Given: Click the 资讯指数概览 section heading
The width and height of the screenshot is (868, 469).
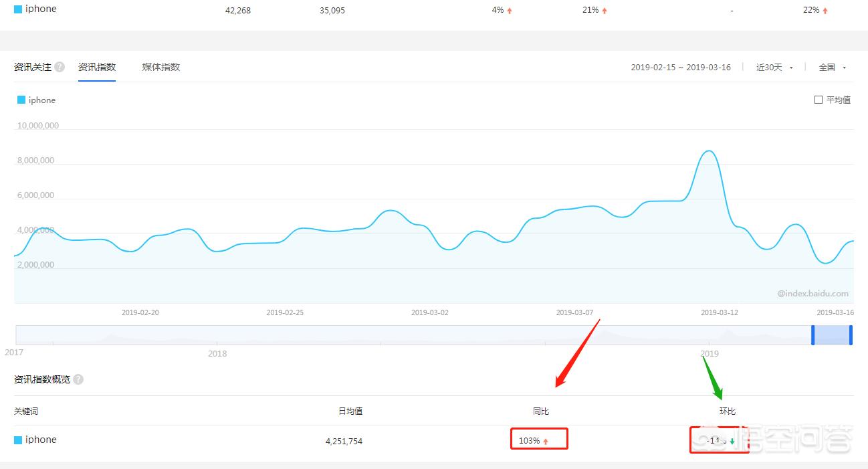Looking at the screenshot, I should [42, 379].
